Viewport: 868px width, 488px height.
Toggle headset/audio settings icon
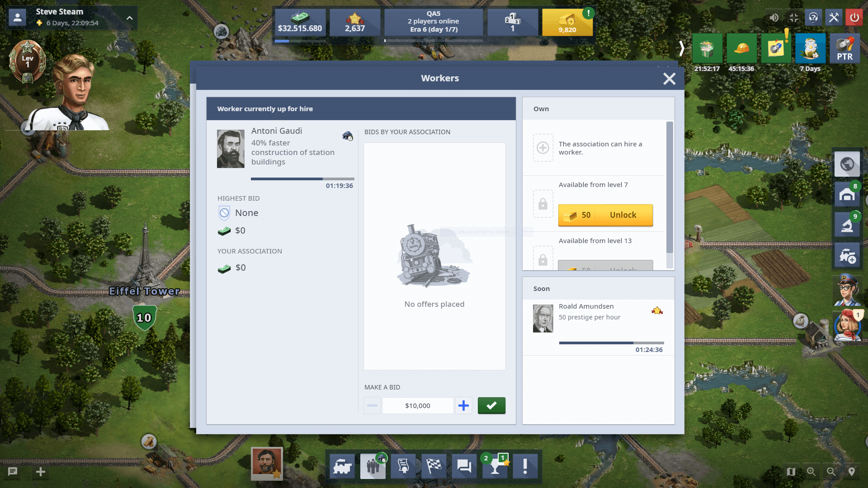814,17
